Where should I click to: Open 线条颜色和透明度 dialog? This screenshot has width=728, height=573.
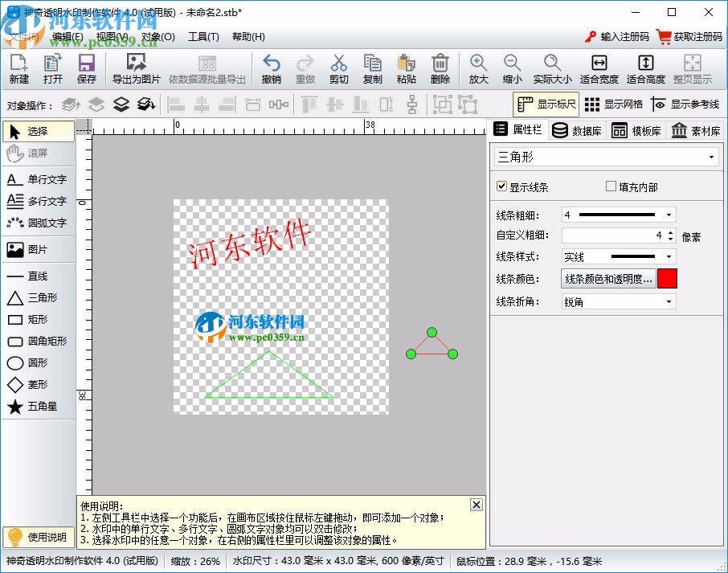coord(608,279)
